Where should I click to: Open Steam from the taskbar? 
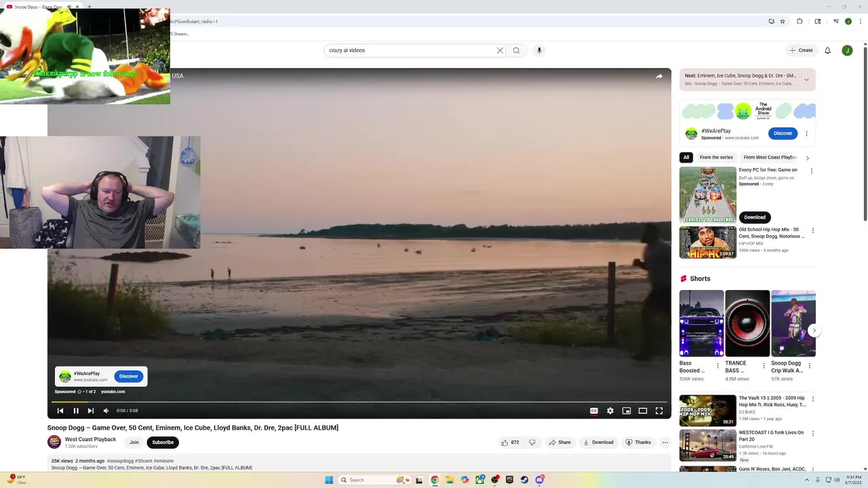[524, 480]
